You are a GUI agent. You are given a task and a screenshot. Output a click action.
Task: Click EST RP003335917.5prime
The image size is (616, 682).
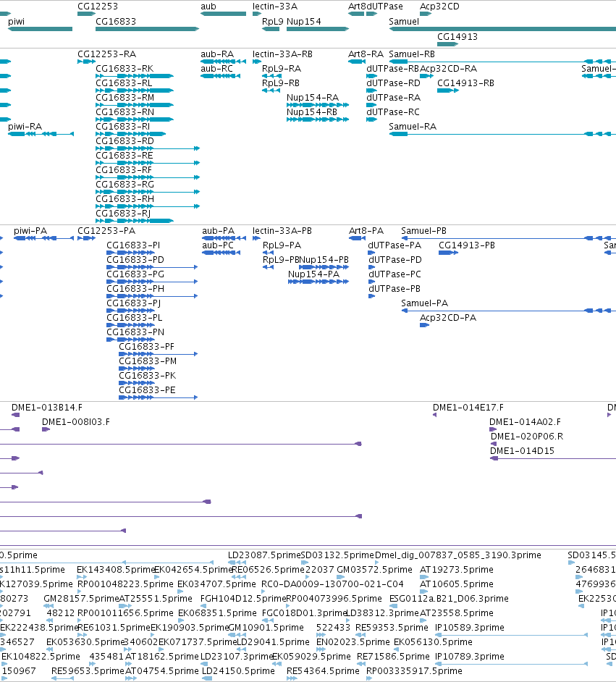[x=414, y=670]
